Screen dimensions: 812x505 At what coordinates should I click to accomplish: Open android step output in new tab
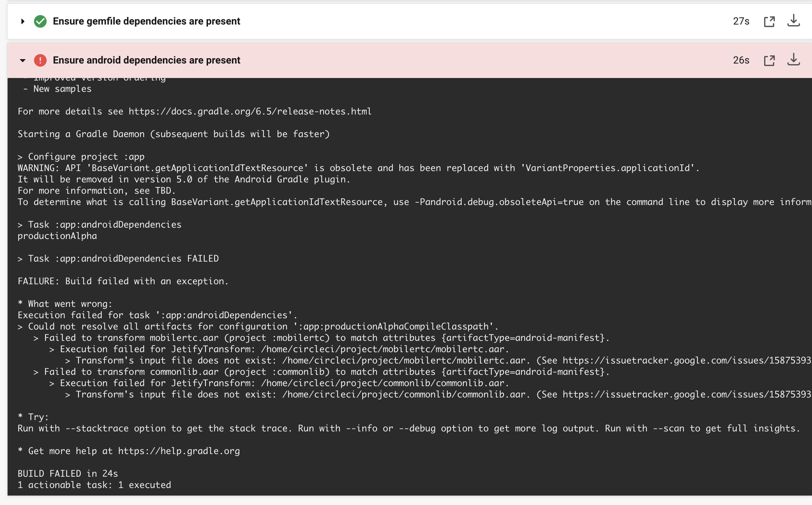(x=769, y=60)
